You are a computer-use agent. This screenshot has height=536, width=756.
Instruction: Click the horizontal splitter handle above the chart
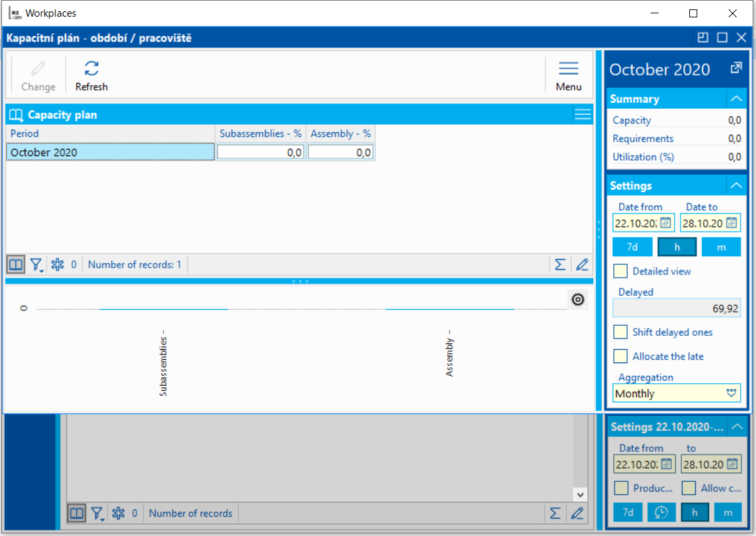pos(300,281)
